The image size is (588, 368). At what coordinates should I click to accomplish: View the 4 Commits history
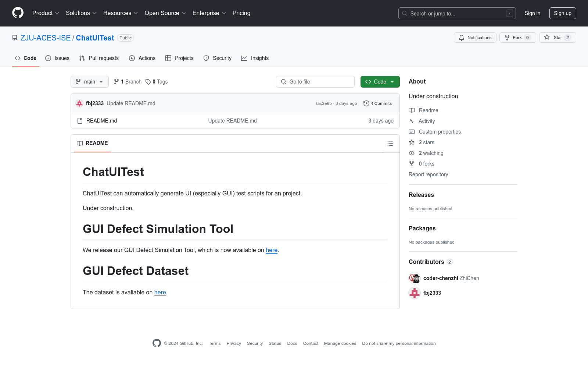(377, 103)
